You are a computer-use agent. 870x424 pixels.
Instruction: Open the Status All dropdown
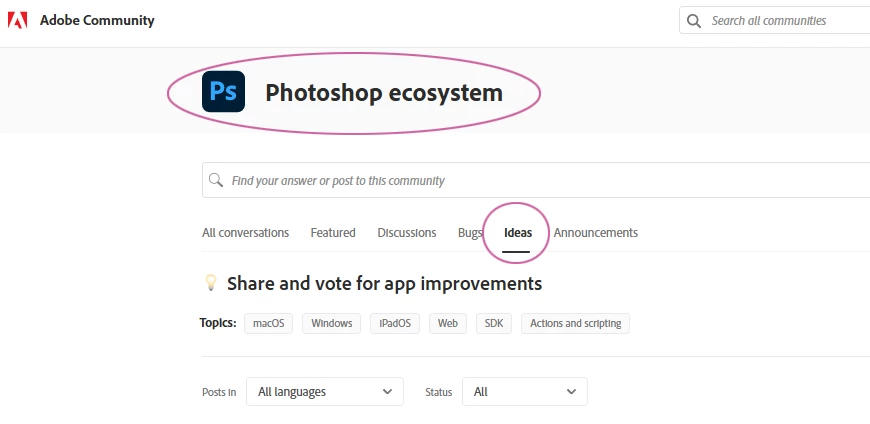coord(525,392)
